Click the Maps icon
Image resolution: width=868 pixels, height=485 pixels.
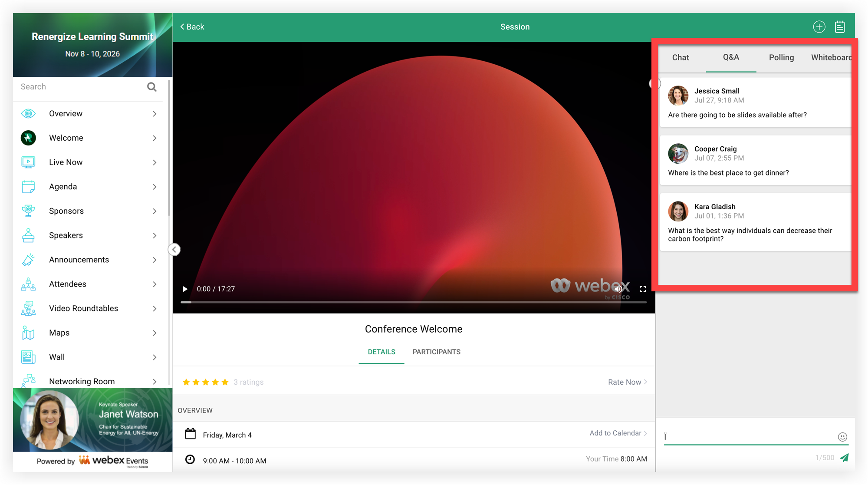coord(28,333)
